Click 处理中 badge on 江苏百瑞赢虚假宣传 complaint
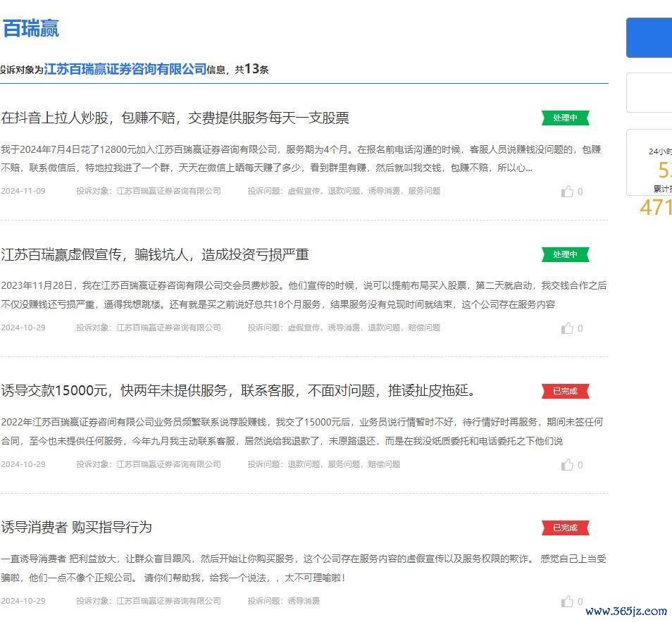 (566, 254)
